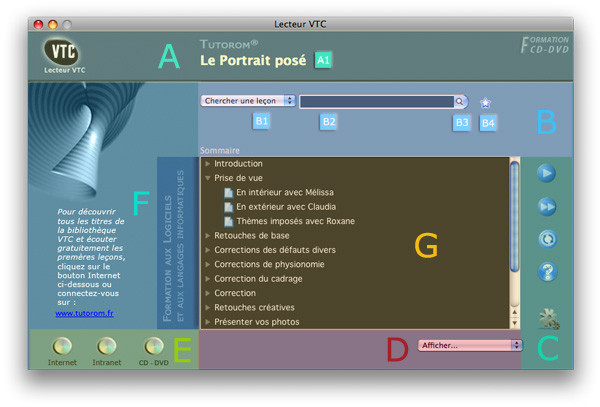Expand 'Corrections de physionomie' chapter
600x407 pixels.
tap(207, 264)
